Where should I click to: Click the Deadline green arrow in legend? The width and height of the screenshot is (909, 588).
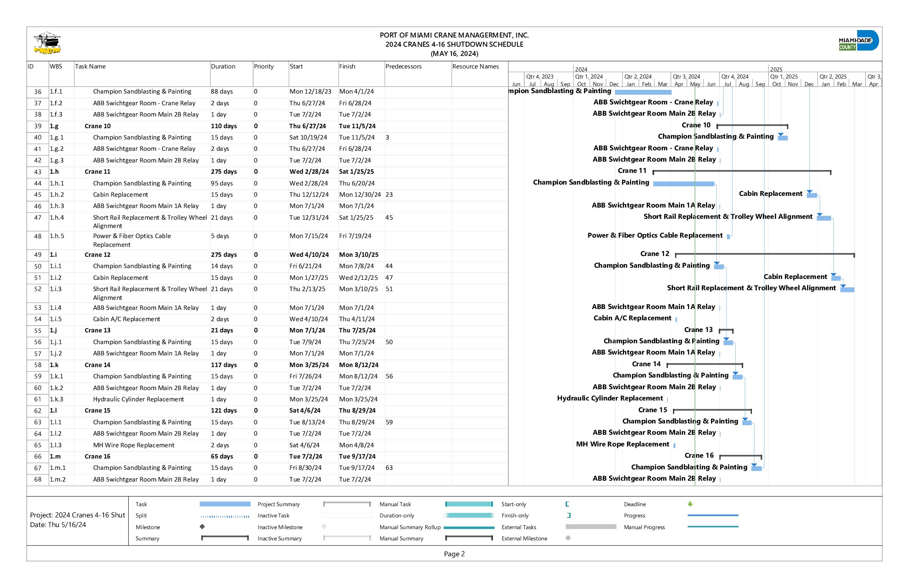point(690,504)
